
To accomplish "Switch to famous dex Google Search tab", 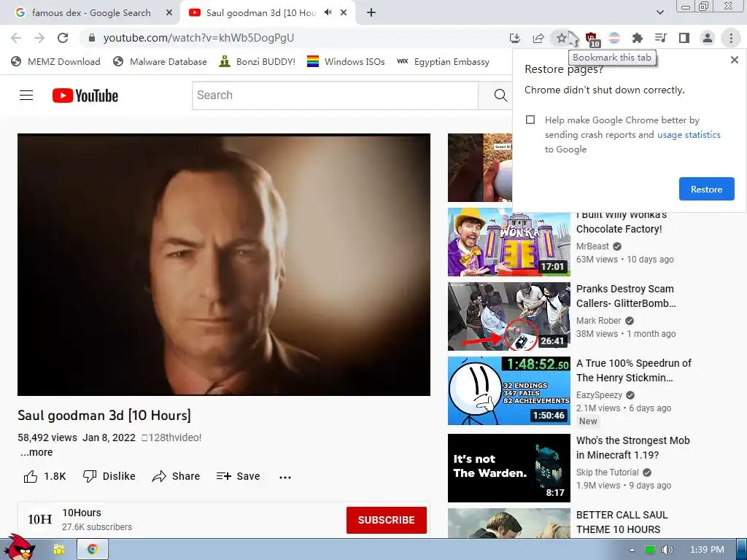I will [90, 13].
